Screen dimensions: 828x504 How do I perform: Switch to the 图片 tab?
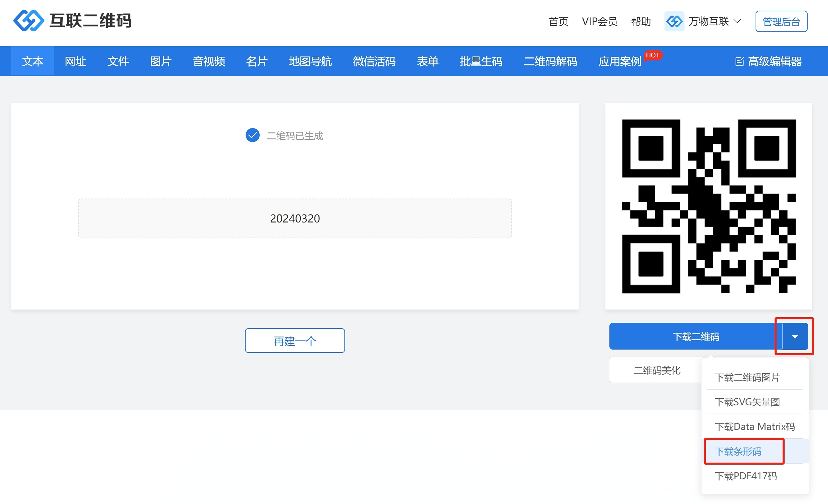click(161, 61)
